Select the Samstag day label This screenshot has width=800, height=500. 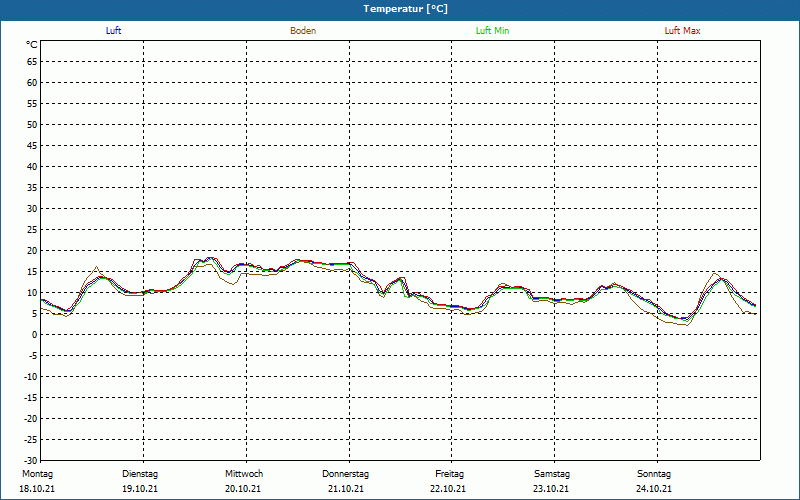click(552, 474)
